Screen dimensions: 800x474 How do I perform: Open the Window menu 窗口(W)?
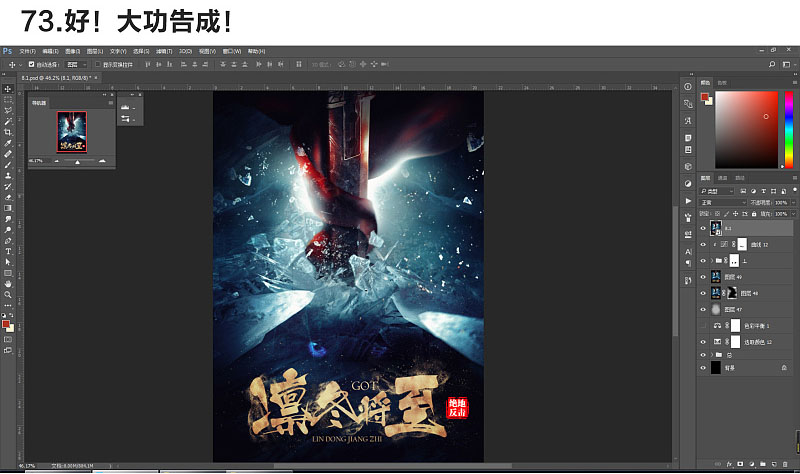[232, 51]
